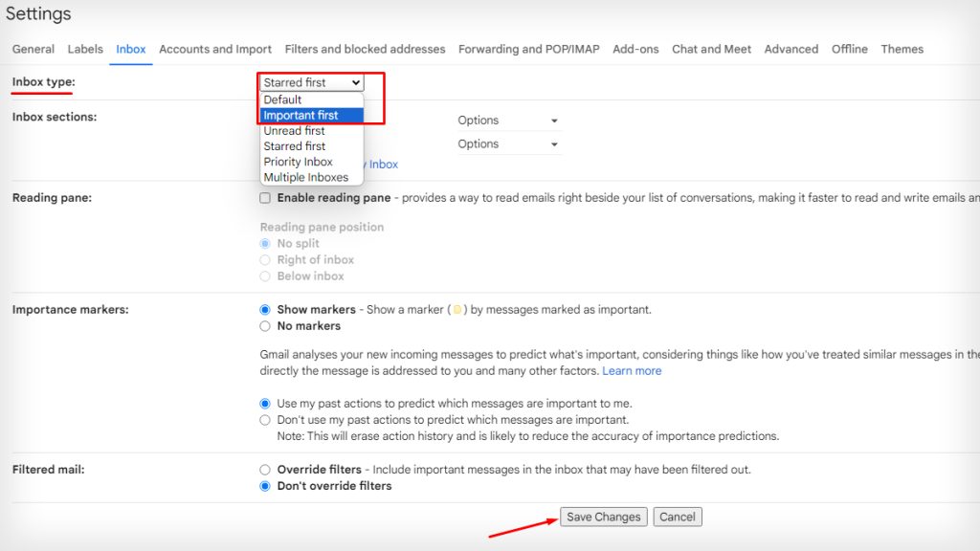Choose "No markers" for importance markers
This screenshot has height=551, width=980.
(x=264, y=325)
